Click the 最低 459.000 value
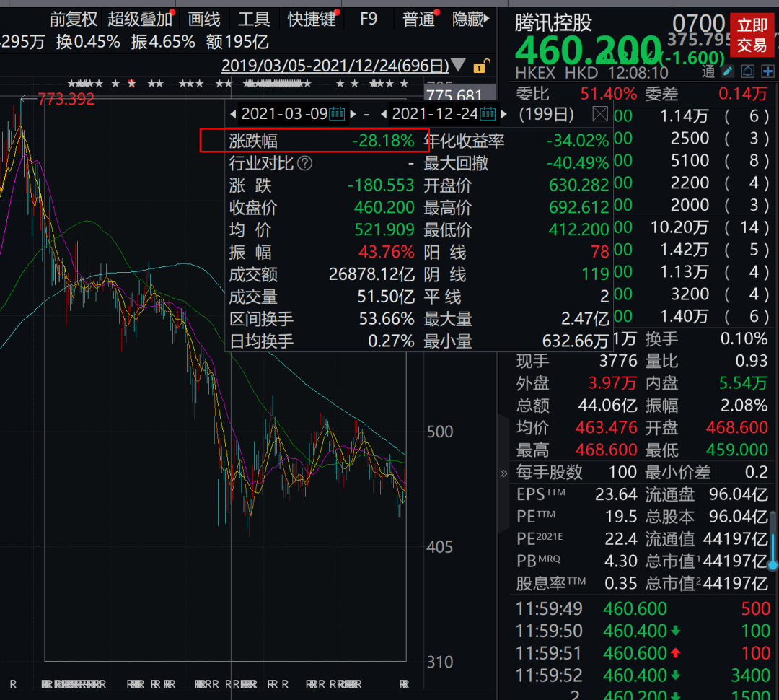Image resolution: width=779 pixels, height=700 pixels. pos(736,450)
